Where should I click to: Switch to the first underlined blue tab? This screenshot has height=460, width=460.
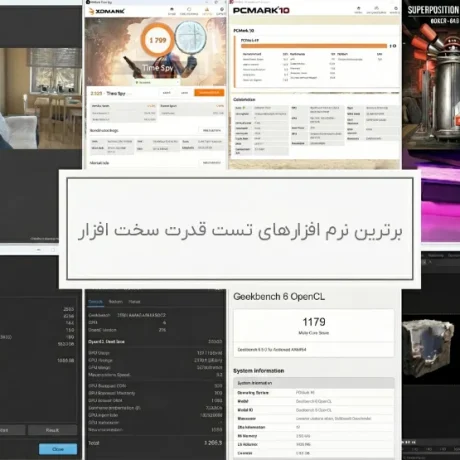tap(96, 302)
